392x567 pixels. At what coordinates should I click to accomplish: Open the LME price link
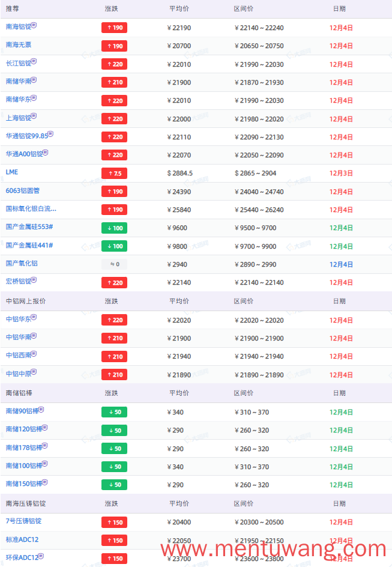[x=12, y=172]
